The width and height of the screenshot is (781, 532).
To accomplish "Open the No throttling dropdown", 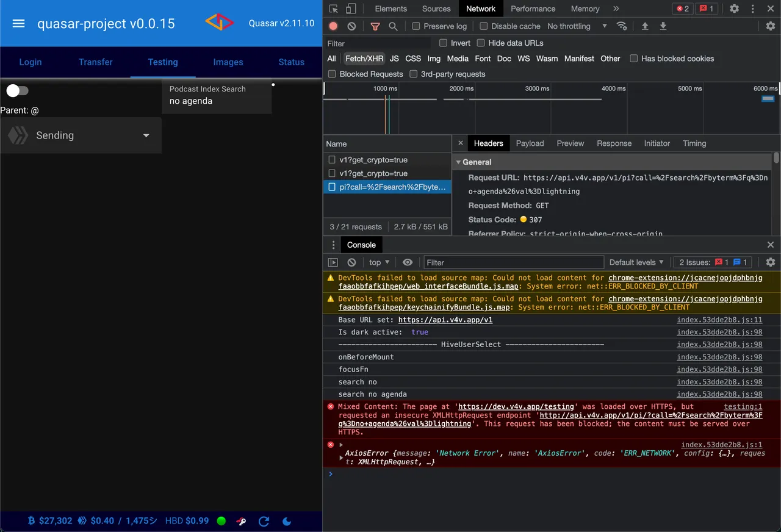I will point(577,26).
